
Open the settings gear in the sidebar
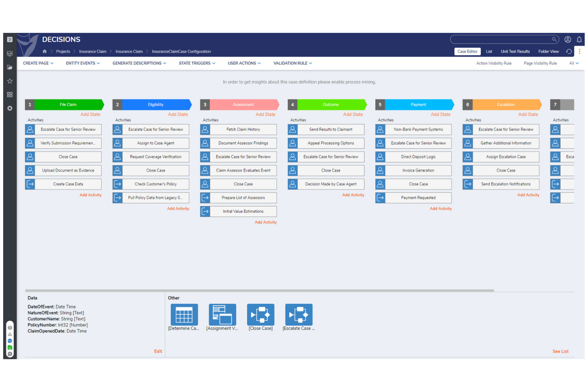pos(10,108)
